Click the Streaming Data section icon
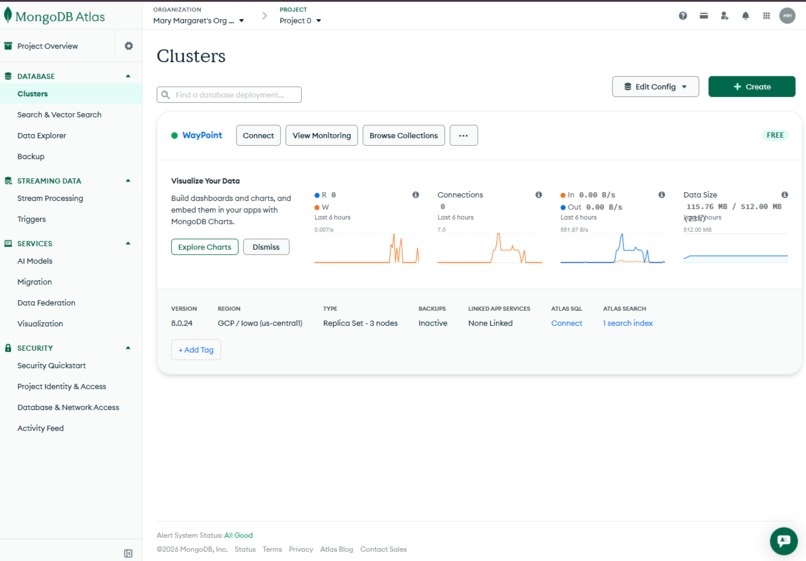 click(x=8, y=181)
